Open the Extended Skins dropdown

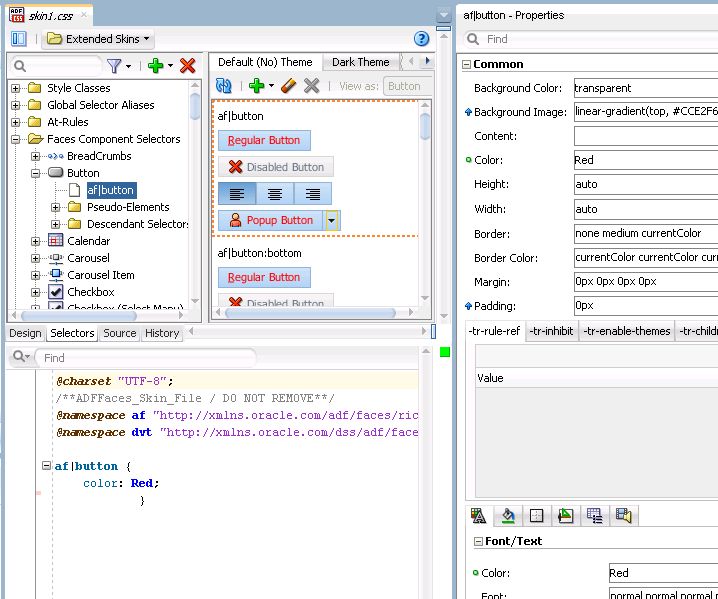pos(98,39)
